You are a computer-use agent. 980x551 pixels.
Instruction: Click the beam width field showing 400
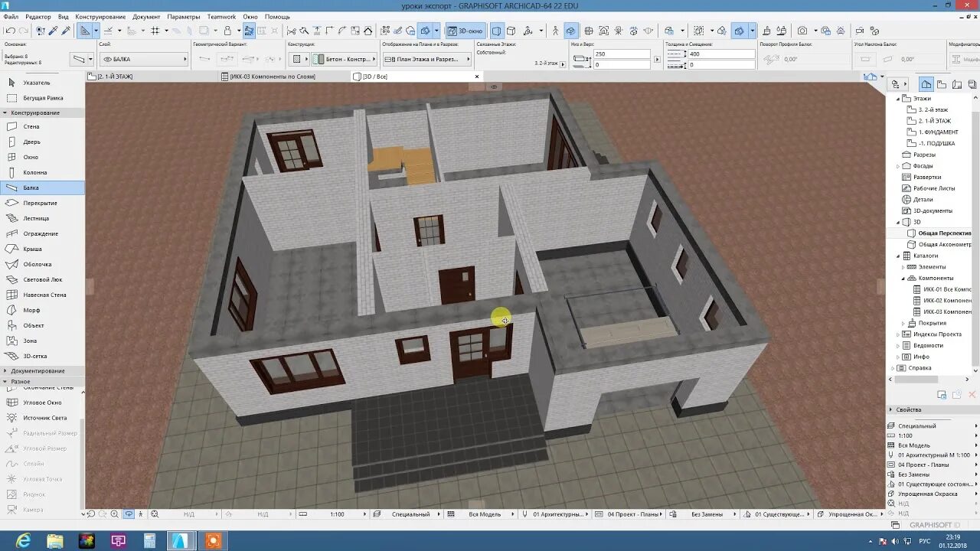pos(721,54)
